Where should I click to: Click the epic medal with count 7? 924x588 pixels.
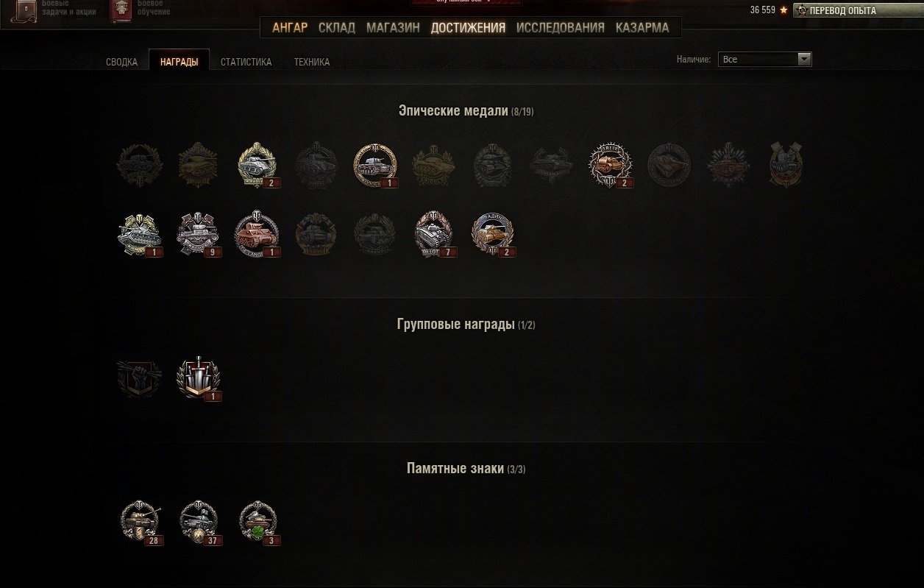click(x=434, y=234)
